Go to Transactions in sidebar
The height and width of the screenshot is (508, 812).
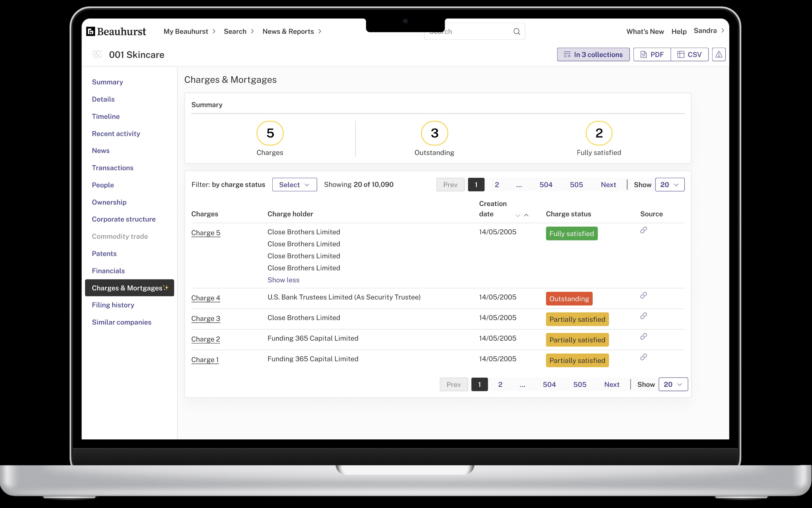click(x=112, y=168)
